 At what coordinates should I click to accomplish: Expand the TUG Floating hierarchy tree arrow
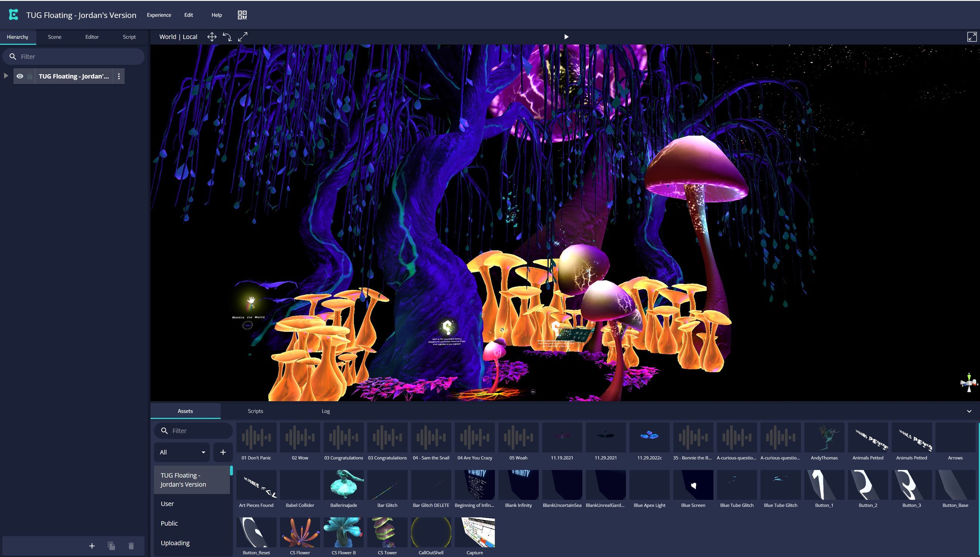(x=6, y=76)
